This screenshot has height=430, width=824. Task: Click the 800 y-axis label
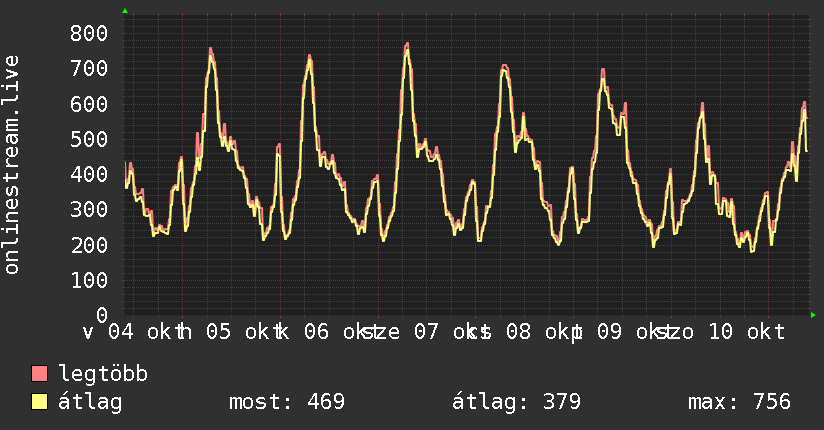[x=89, y=34]
